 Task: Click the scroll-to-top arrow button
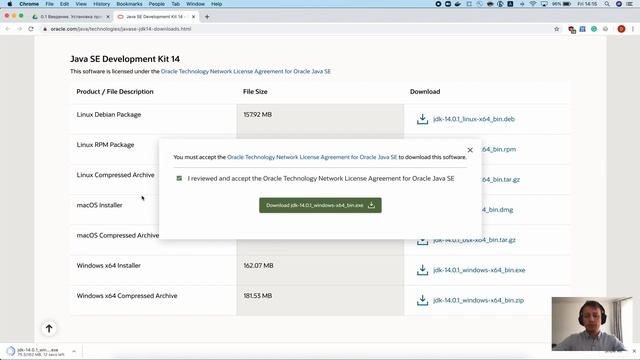(49, 329)
